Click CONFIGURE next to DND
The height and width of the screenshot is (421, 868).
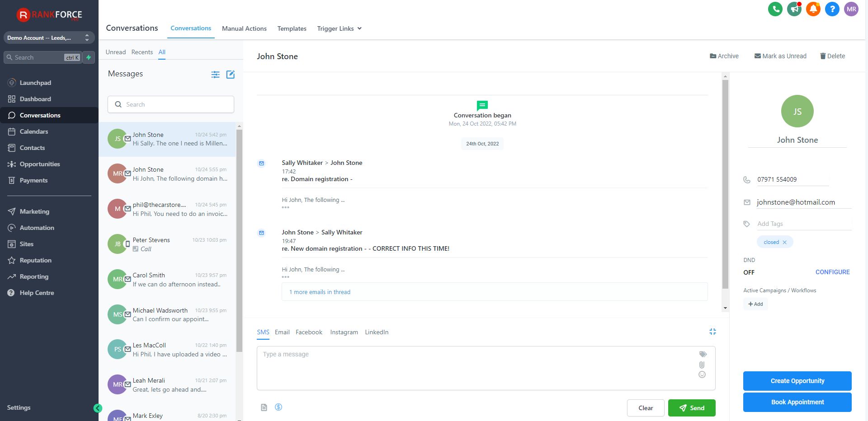click(832, 272)
